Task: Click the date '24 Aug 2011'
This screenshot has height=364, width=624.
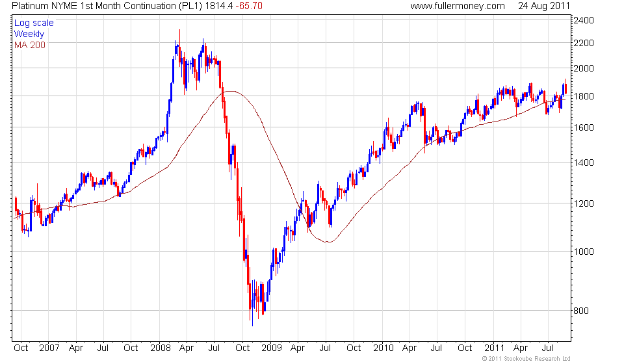Action: point(544,6)
